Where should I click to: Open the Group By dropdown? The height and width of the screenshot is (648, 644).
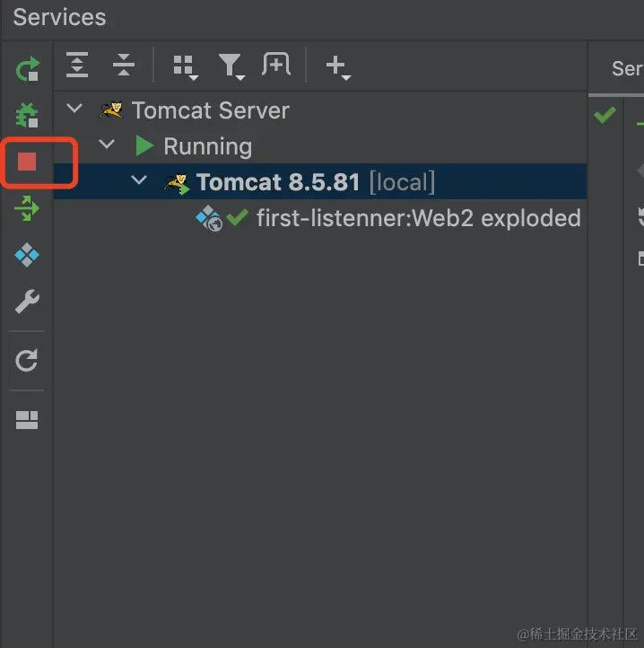(x=185, y=66)
